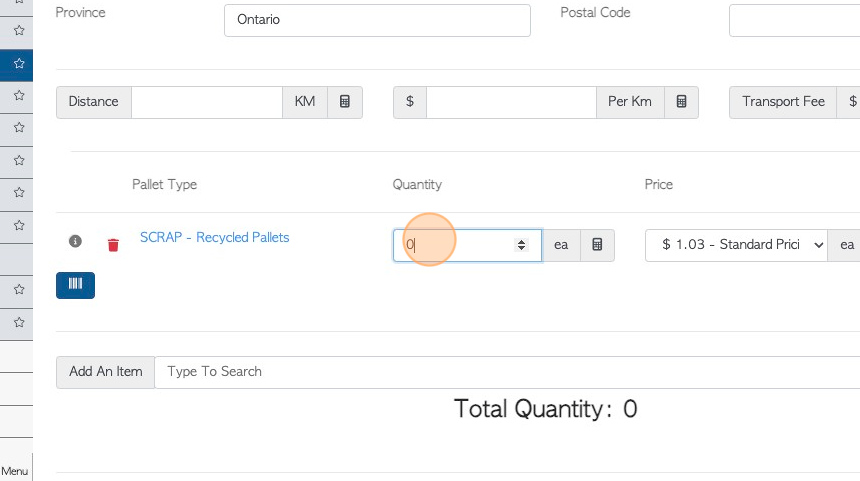Image resolution: width=860 pixels, height=481 pixels.
Task: Open the Menu at bottom left
Action: (15, 471)
